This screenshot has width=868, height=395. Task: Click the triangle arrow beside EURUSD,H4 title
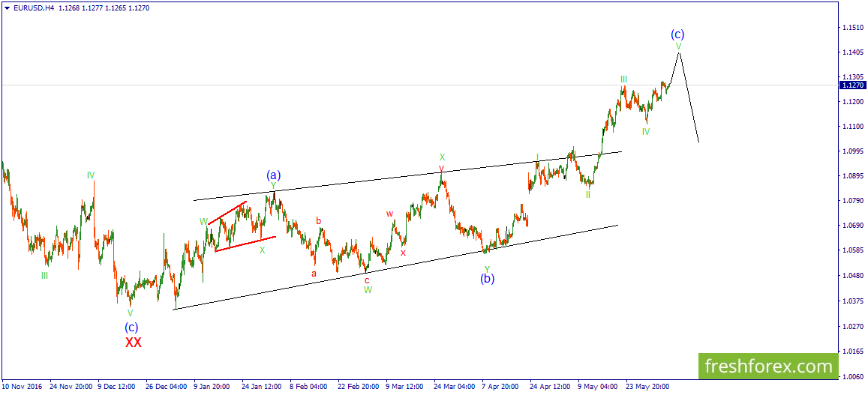tap(6, 8)
